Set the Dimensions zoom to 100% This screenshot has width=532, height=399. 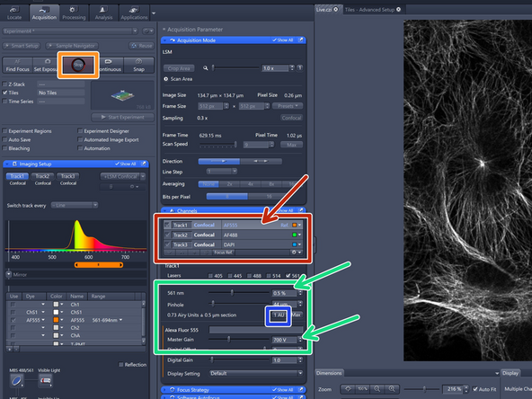[x=362, y=389]
